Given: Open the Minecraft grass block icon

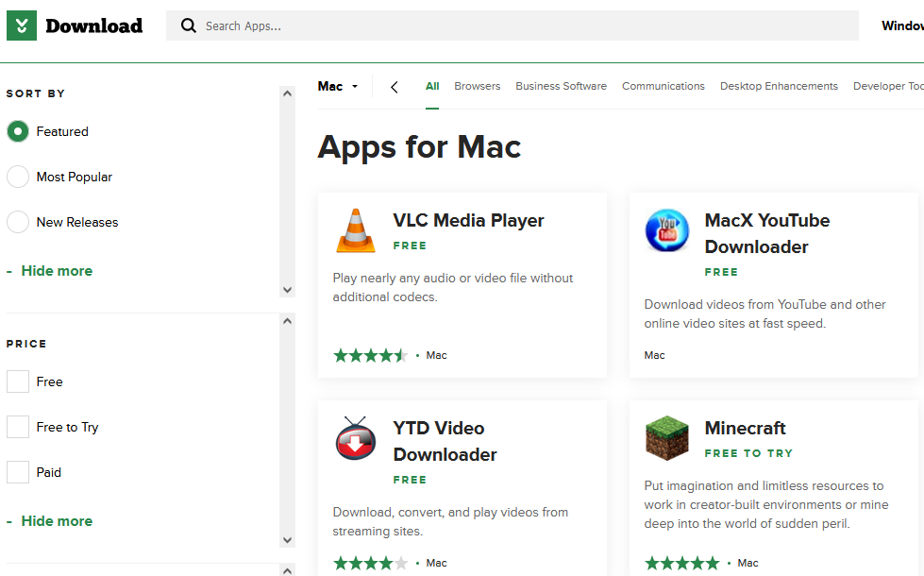Looking at the screenshot, I should click(x=667, y=438).
